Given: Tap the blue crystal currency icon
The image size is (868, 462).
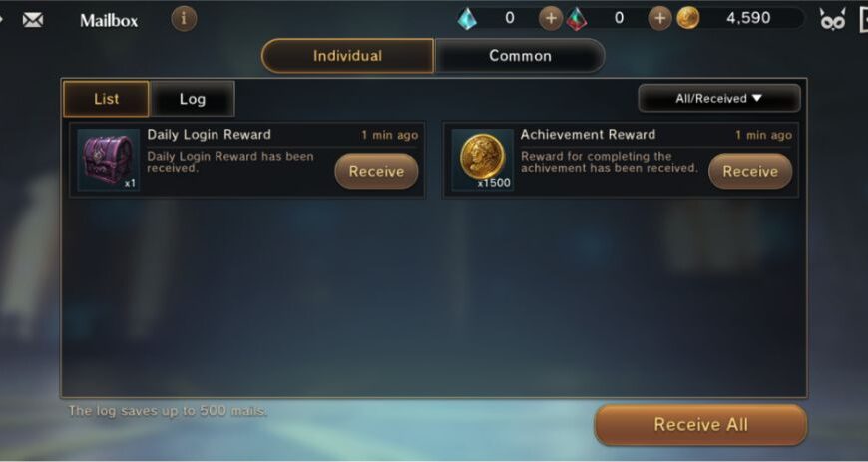Looking at the screenshot, I should click(x=467, y=18).
